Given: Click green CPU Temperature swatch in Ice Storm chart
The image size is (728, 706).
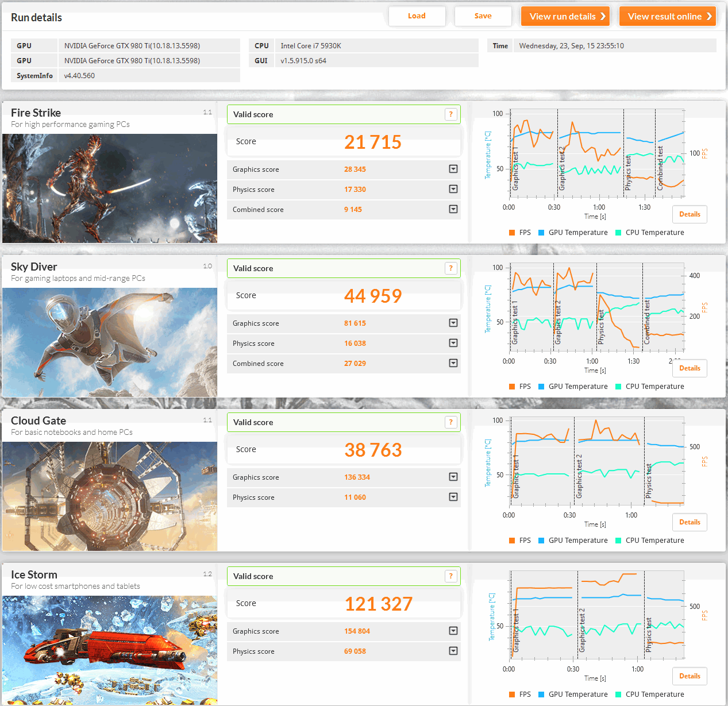Looking at the screenshot, I should [618, 695].
